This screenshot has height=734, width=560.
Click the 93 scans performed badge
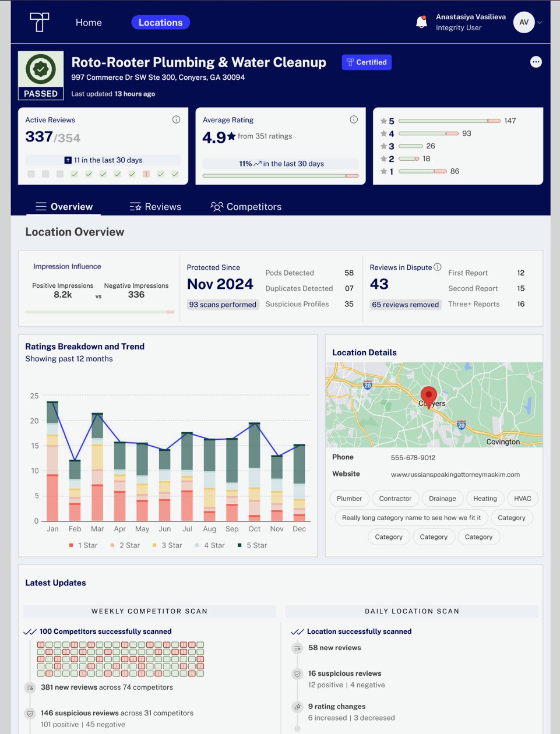point(223,305)
